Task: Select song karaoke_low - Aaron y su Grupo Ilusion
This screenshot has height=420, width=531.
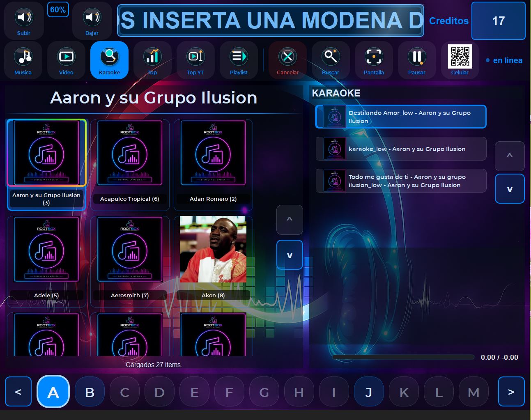Action: tap(401, 149)
